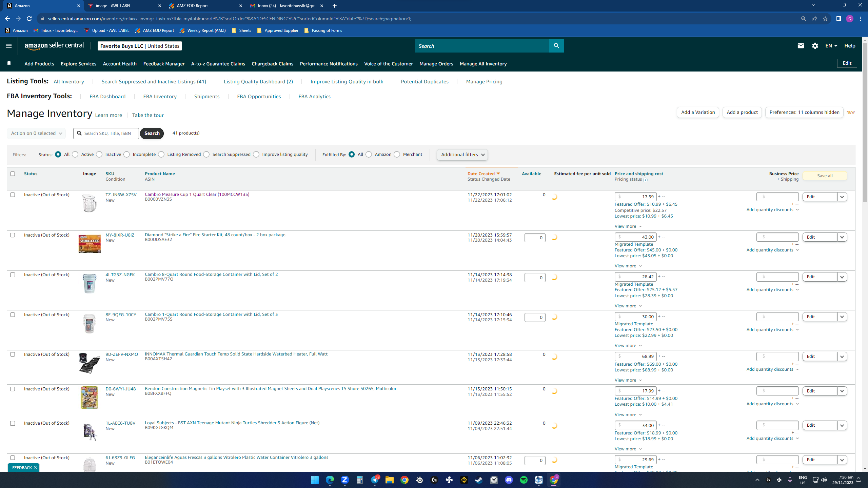Click the bookmark flag icon in nav bar
This screenshot has width=868, height=488.
(x=9, y=63)
